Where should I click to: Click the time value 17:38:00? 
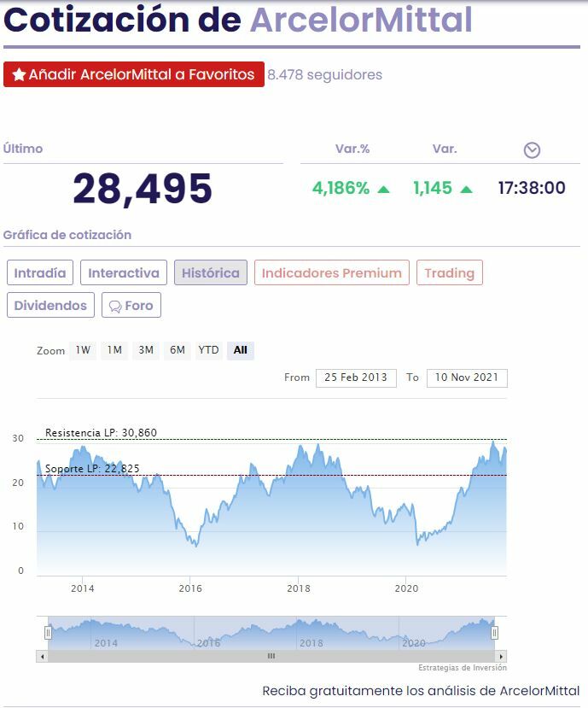point(532,188)
